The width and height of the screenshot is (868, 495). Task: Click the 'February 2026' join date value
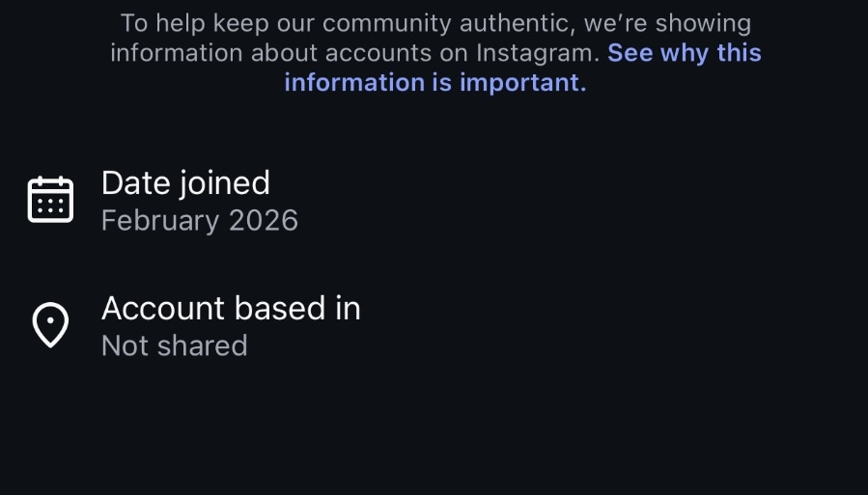coord(200,221)
